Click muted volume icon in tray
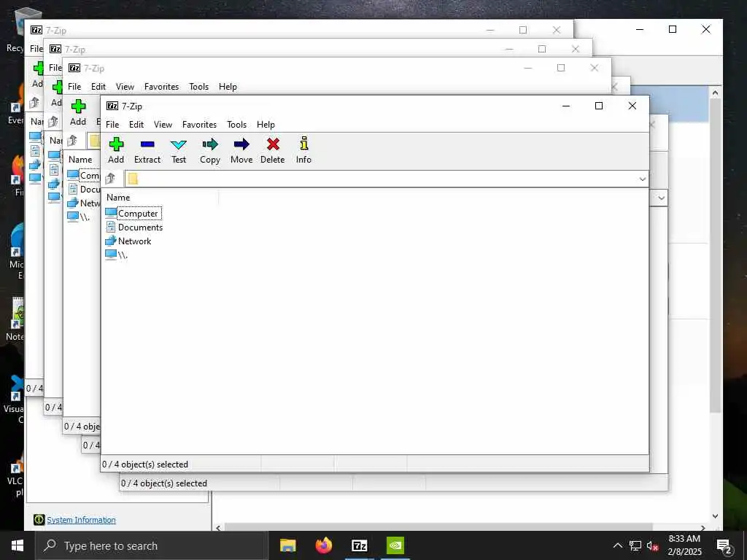747x560 pixels. (653, 545)
